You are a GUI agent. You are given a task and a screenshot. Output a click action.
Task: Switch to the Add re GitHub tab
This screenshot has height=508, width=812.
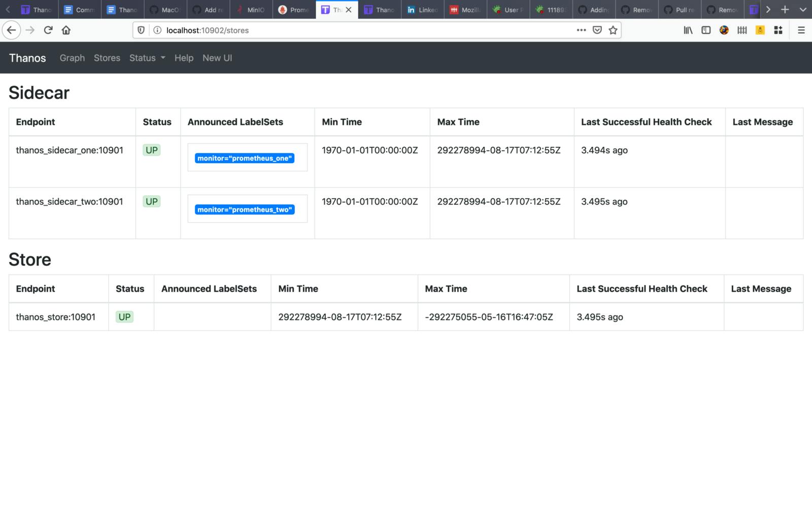point(208,10)
